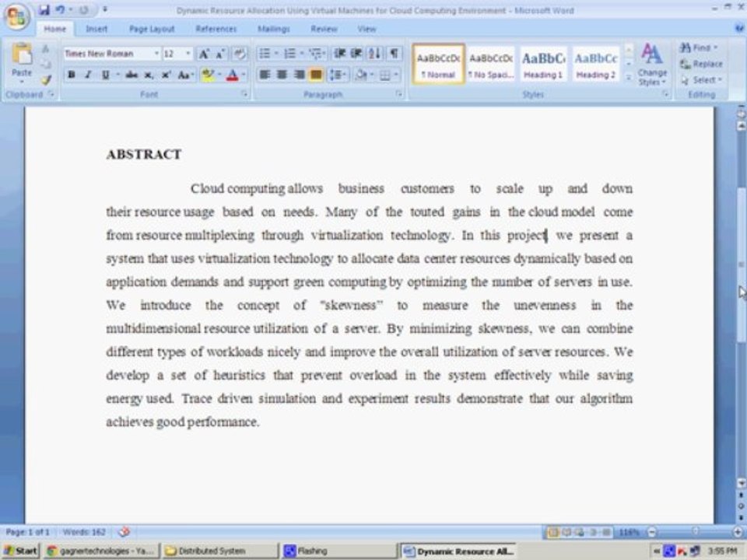Viewport: 747px width, 560px height.
Task: Toggle Strikethrough formatting
Action: (x=132, y=75)
